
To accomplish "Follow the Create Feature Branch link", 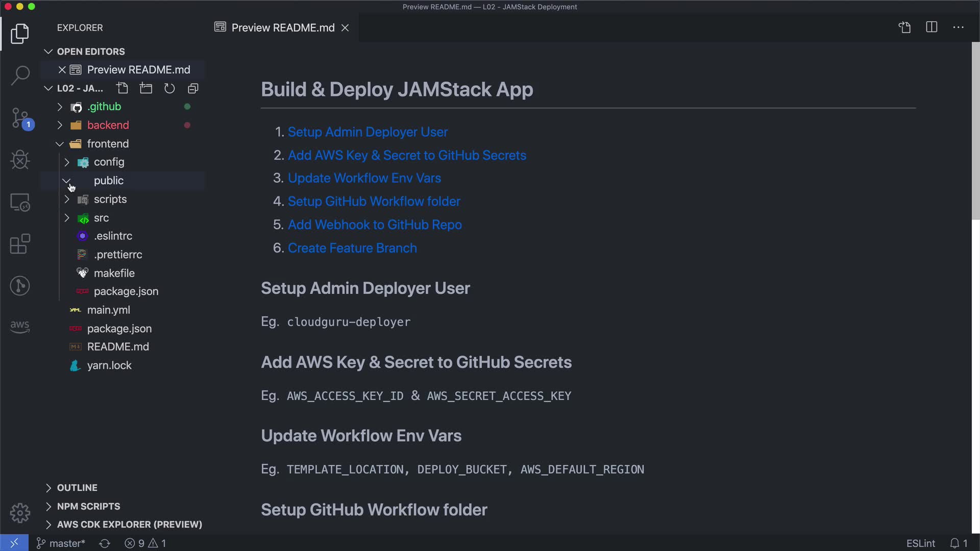I will 352,248.
